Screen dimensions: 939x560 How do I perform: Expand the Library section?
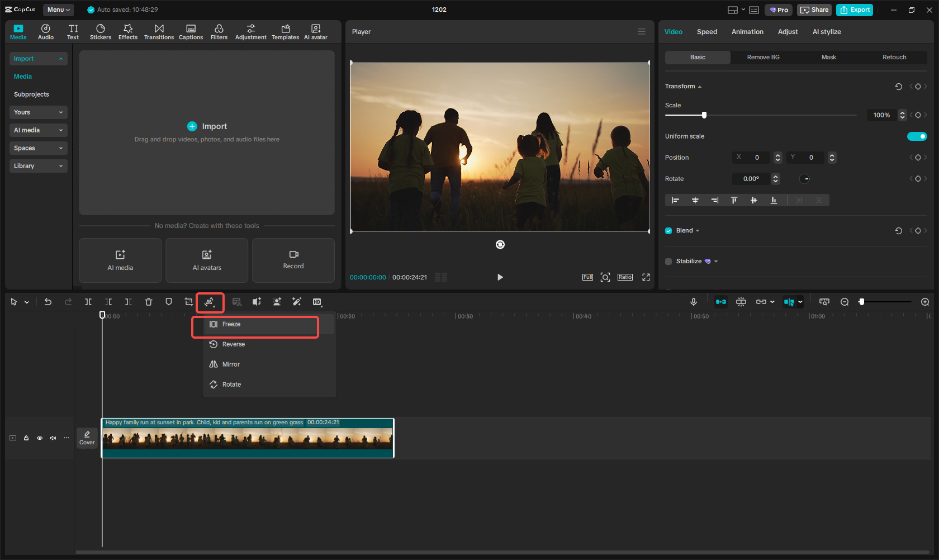[x=38, y=165]
